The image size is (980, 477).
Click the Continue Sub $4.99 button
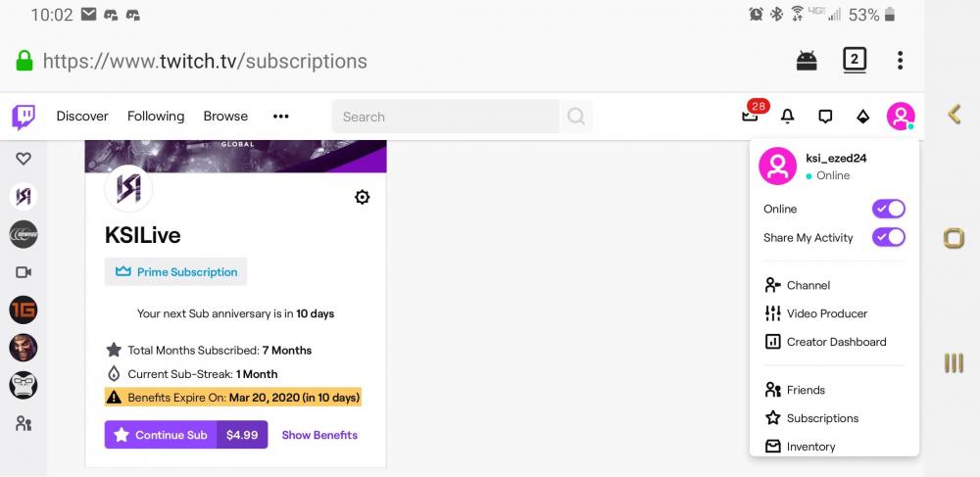[x=186, y=435]
